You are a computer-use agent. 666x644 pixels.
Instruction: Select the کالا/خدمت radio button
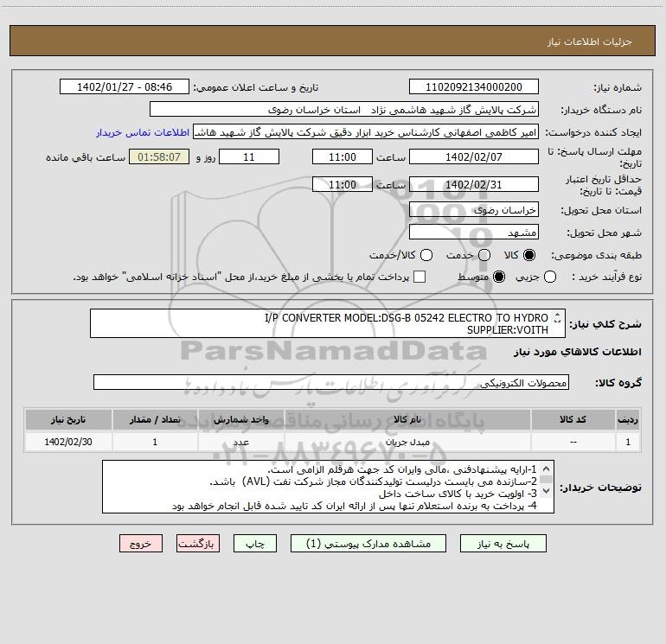pyautogui.click(x=426, y=255)
